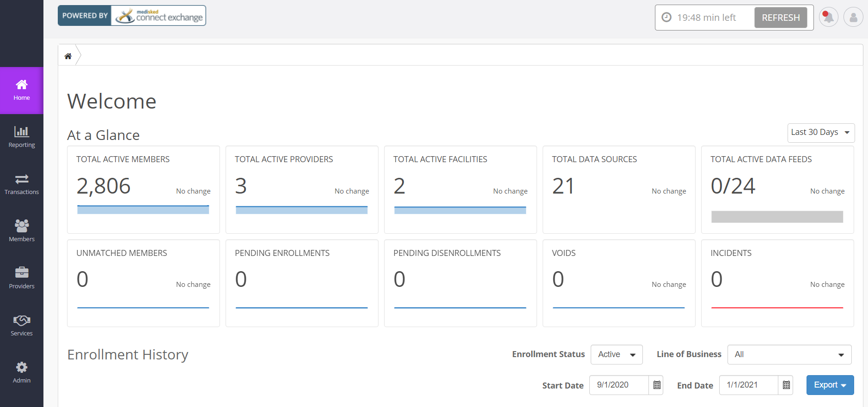The height and width of the screenshot is (407, 868).
Task: Expand the Last 30 Days dropdown
Action: click(x=821, y=133)
